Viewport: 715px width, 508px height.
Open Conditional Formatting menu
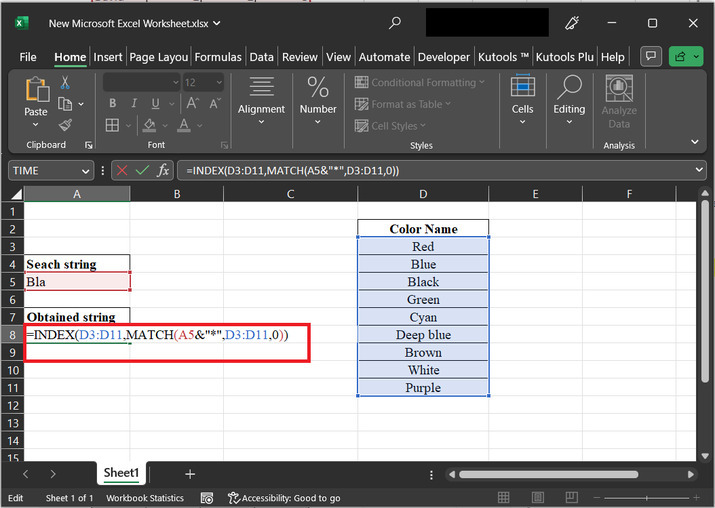tap(420, 83)
